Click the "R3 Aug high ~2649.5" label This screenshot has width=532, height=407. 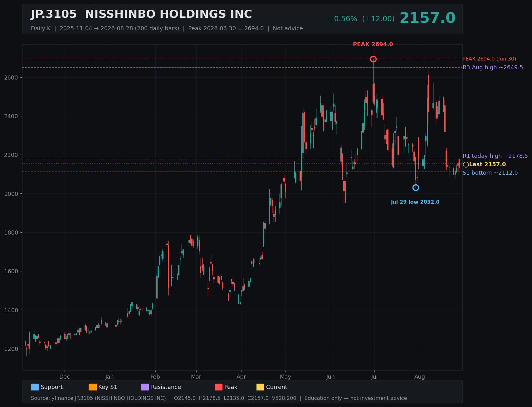(x=493, y=67)
